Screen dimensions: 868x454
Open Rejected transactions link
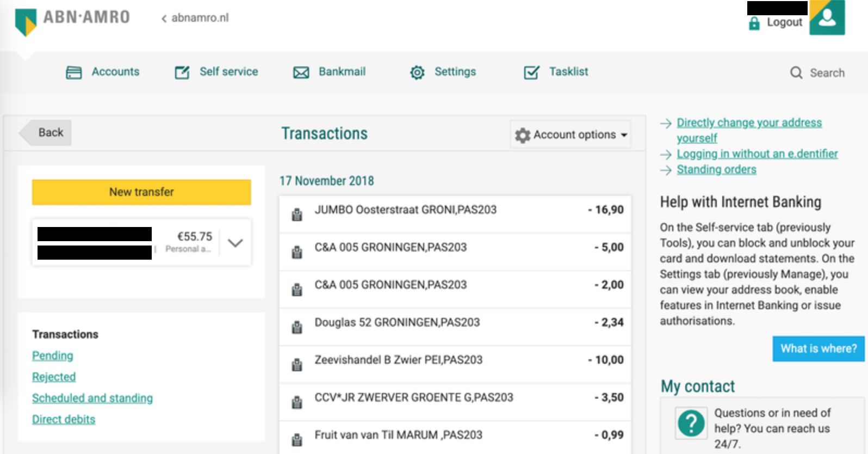[54, 377]
